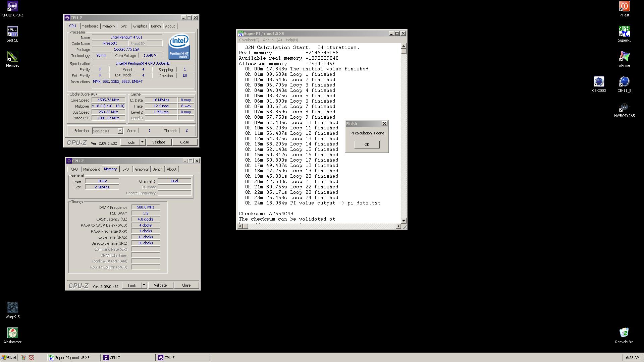
Task: Open the About...(A) menu in Super PI
Action: pos(272,40)
